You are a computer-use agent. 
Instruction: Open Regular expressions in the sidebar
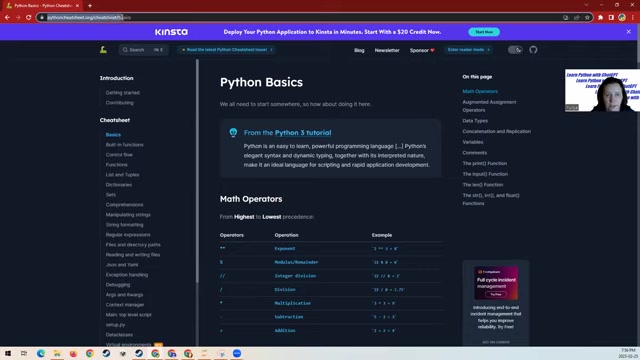(128, 235)
